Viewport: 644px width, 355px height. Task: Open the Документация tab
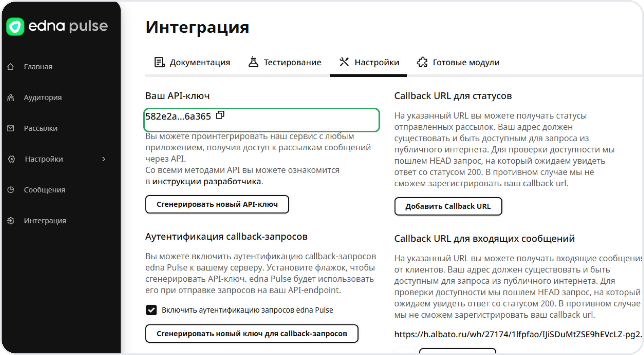point(192,62)
